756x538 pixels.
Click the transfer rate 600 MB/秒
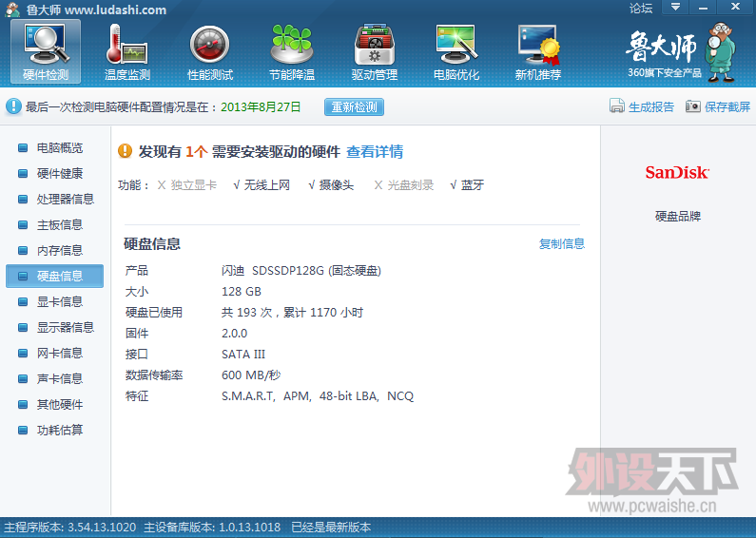(x=251, y=375)
